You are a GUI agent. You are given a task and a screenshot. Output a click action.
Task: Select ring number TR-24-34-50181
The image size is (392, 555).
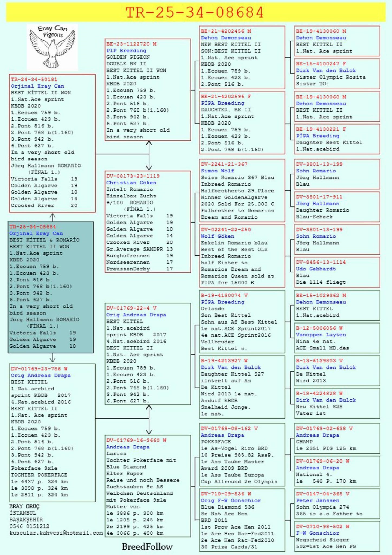34,79
